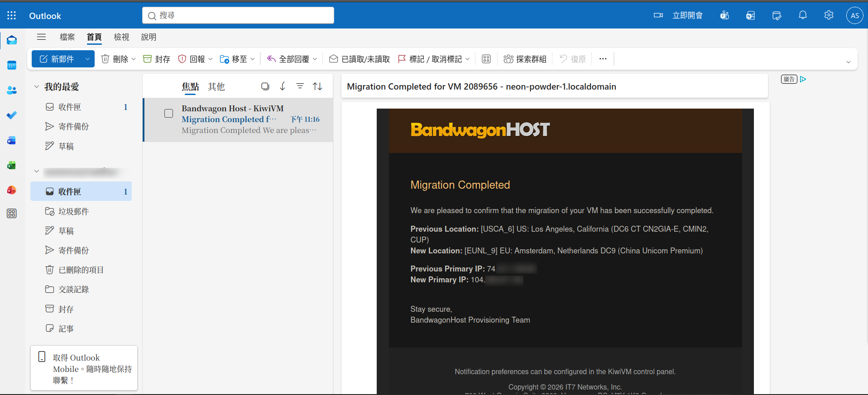Open the People contacts icon

[x=12, y=90]
